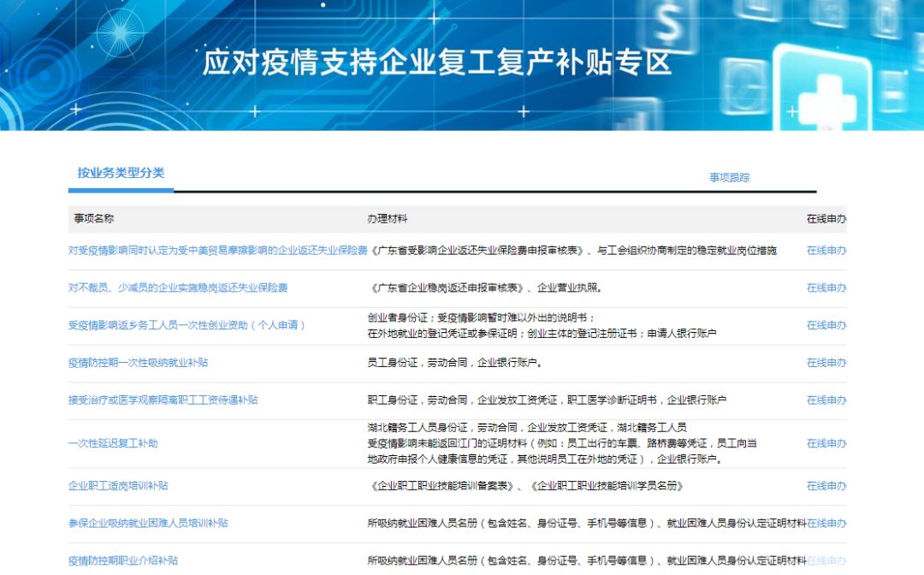Image resolution: width=924 pixels, height=575 pixels.
Task: Open 疫情防控期一次性吸纳就业补贴 item
Action: click(x=138, y=363)
